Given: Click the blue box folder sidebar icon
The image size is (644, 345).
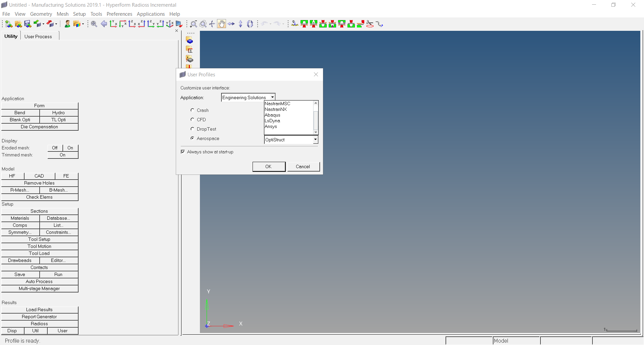Looking at the screenshot, I should point(190,40).
